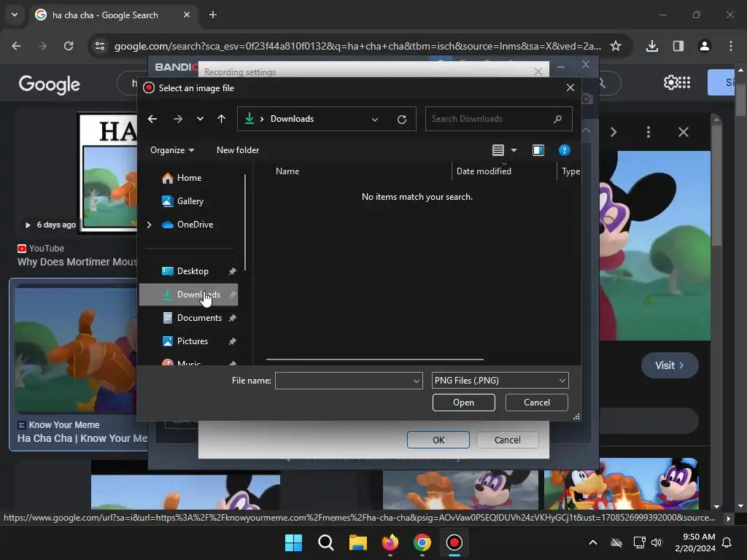Go back in Chrome
Image resolution: width=747 pixels, height=560 pixels.
(16, 46)
